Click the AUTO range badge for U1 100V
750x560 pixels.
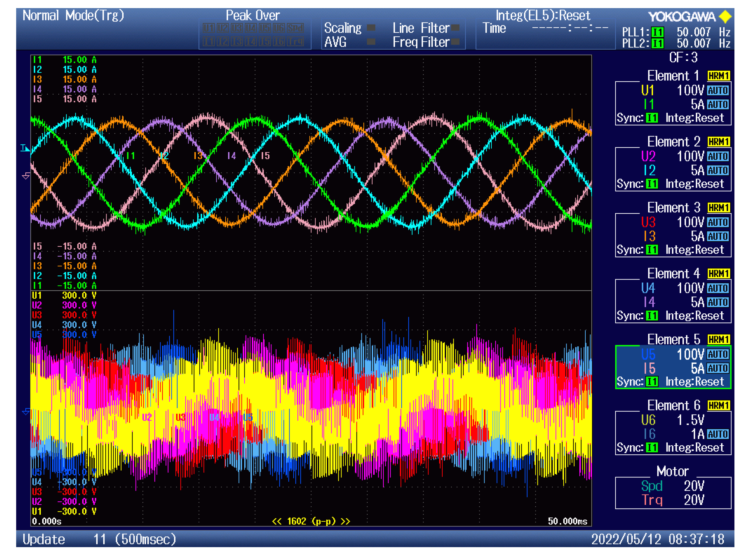(717, 90)
